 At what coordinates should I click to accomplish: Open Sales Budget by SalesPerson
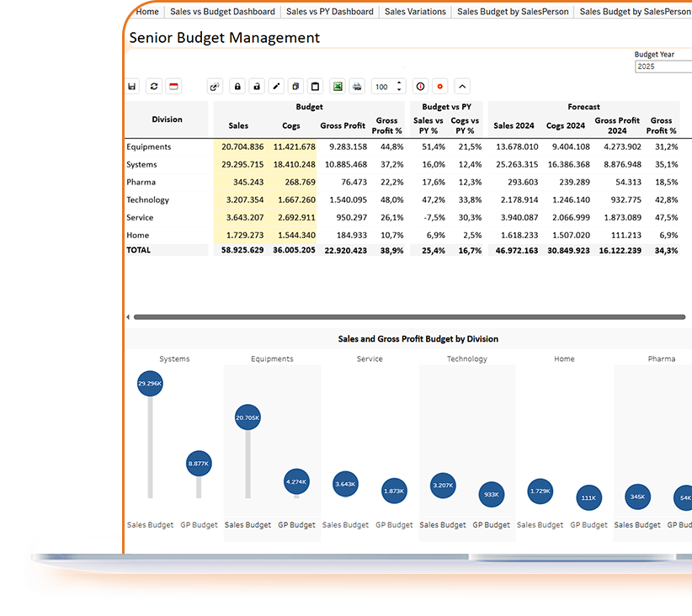(513, 12)
